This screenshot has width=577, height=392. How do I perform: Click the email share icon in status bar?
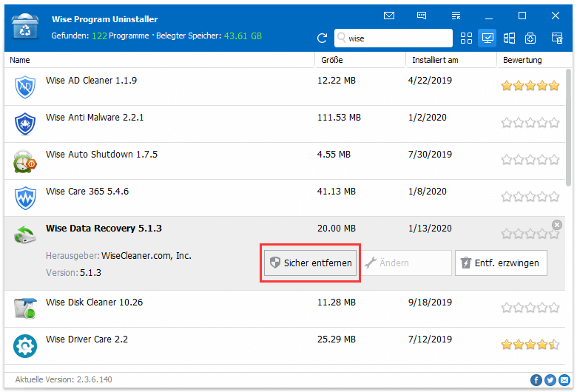click(x=564, y=380)
